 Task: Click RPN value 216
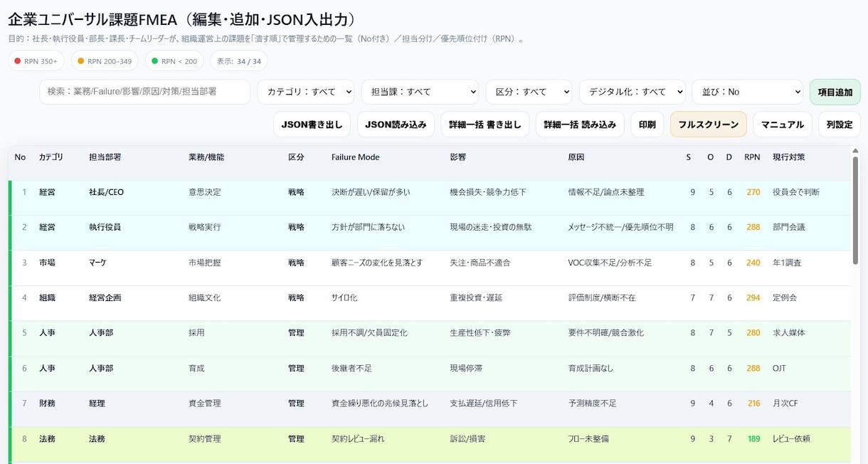(753, 404)
